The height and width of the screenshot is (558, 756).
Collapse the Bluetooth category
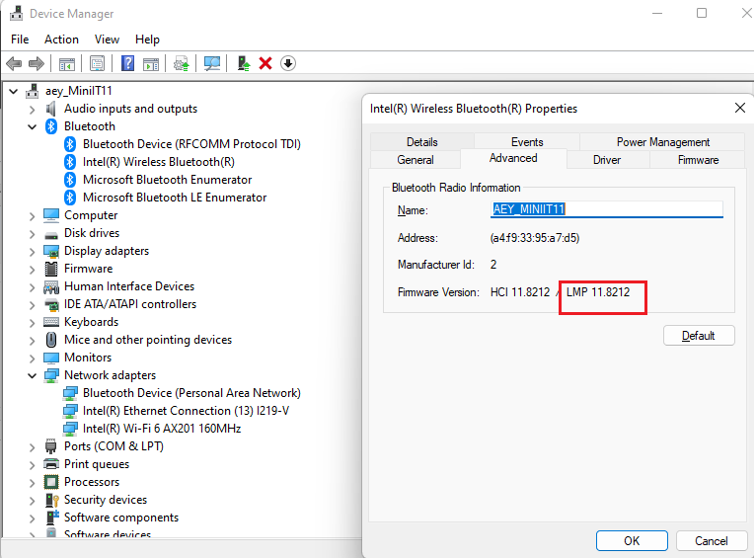(x=32, y=127)
